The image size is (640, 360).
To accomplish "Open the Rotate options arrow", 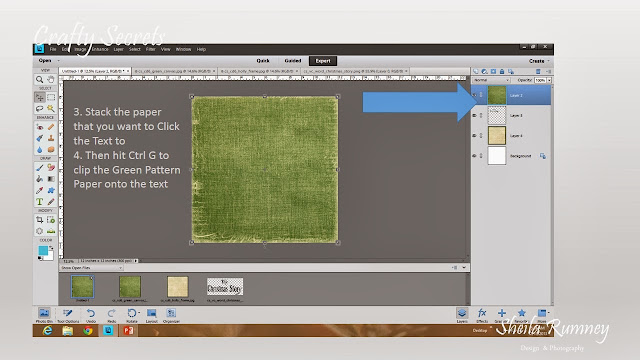I will (139, 313).
